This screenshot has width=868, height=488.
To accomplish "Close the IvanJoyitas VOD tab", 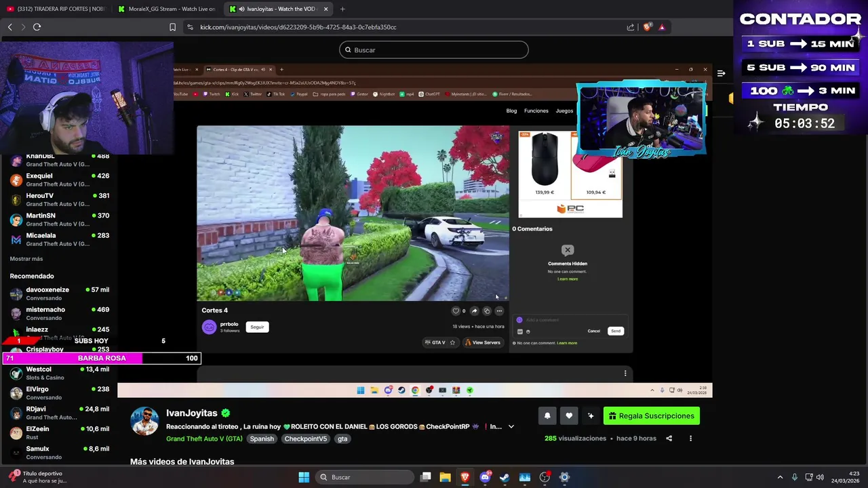I will (x=325, y=9).
